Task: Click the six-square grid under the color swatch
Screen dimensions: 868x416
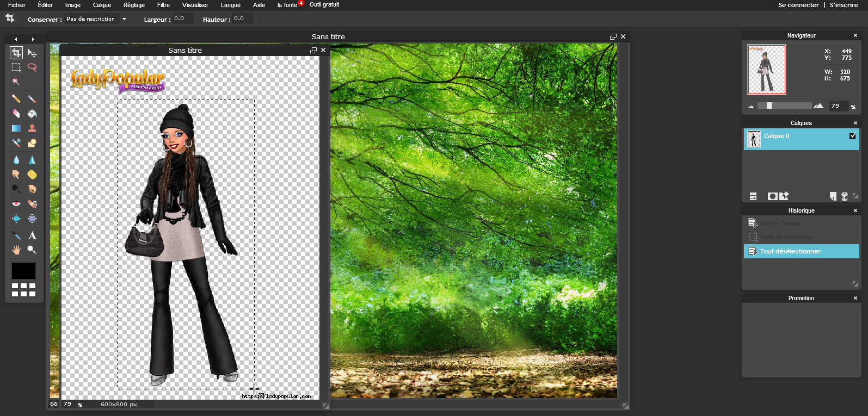Action: point(24,290)
